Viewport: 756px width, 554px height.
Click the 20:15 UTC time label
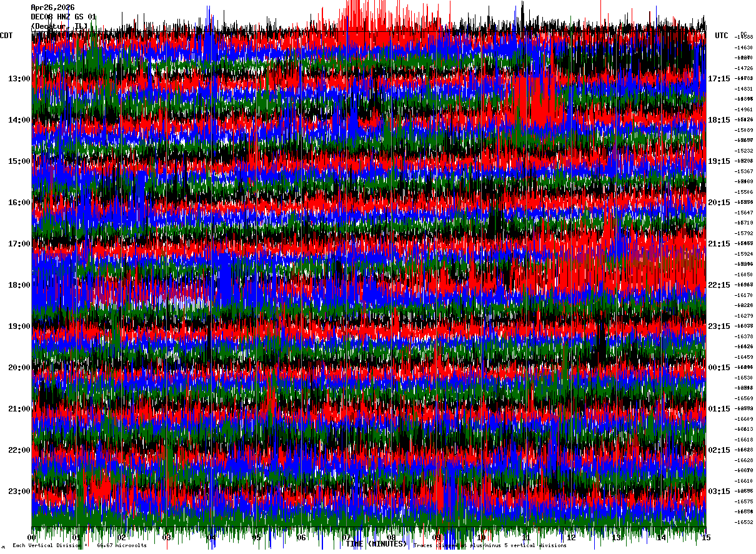coord(719,203)
